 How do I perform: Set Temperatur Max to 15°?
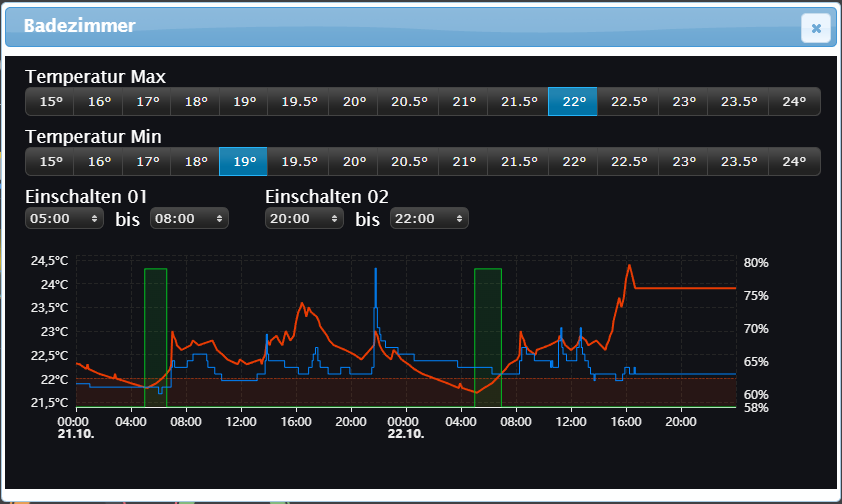click(50, 101)
